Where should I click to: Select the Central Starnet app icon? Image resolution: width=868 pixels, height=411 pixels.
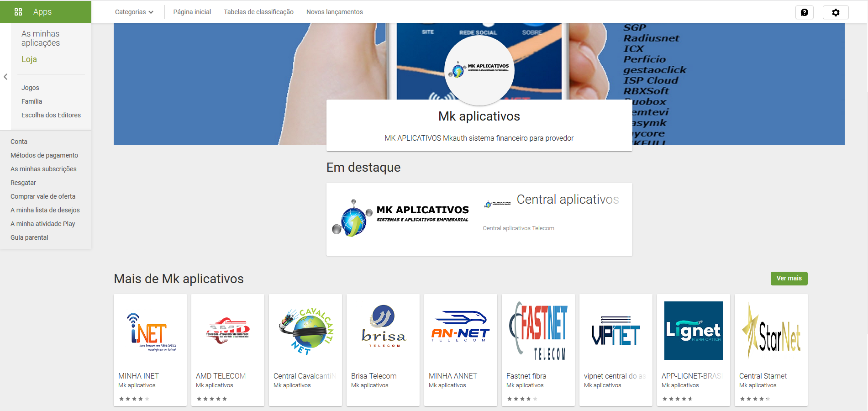[771, 330]
